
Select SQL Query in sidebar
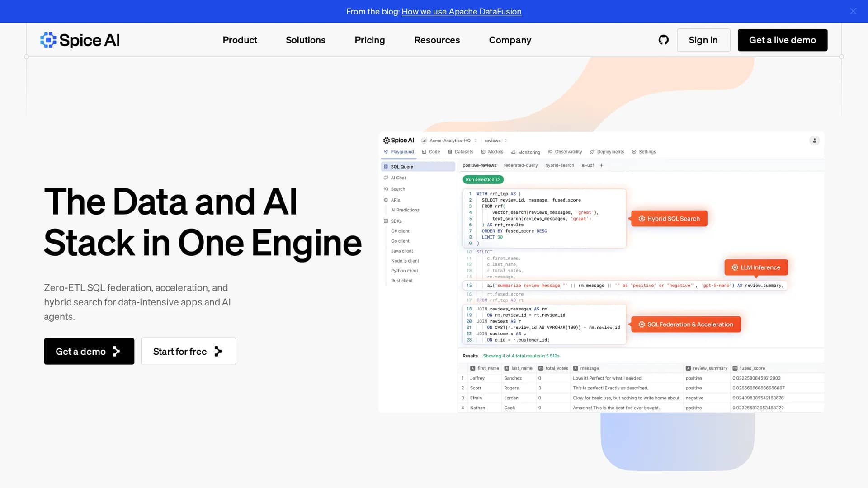pyautogui.click(x=418, y=167)
